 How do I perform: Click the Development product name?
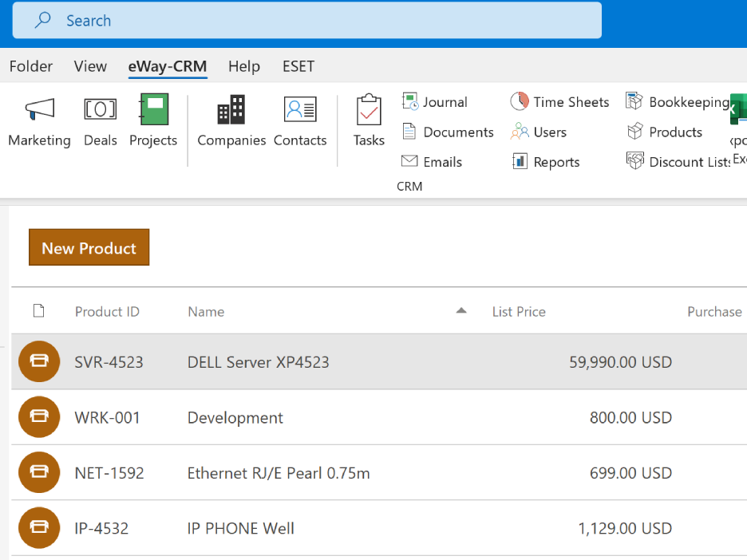click(x=235, y=418)
